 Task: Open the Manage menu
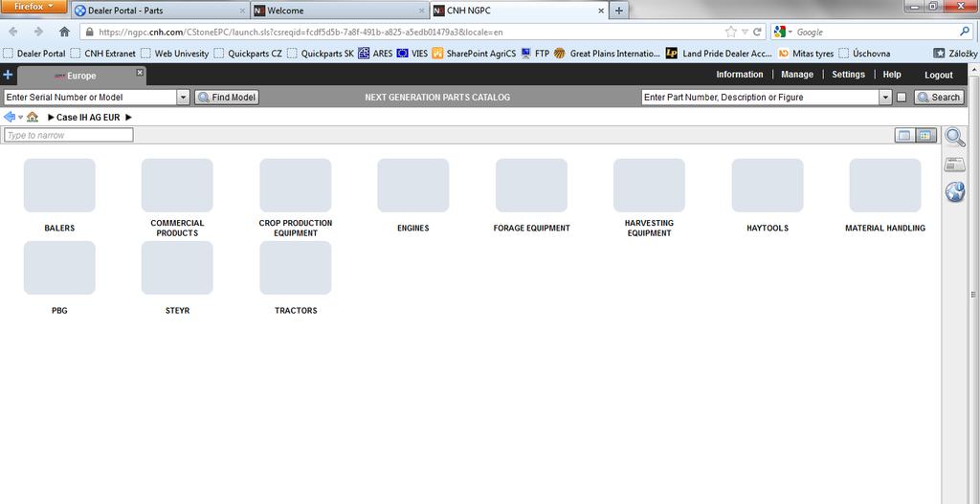pyautogui.click(x=797, y=75)
